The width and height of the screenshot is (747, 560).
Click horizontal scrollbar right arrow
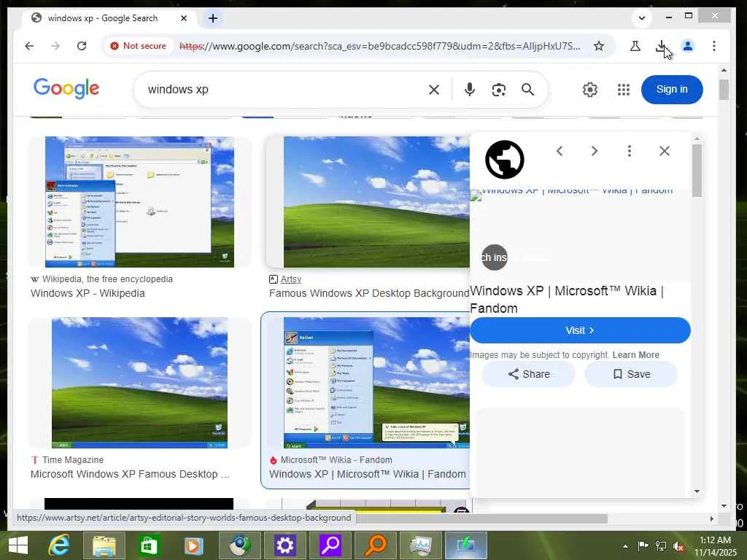coord(712,518)
